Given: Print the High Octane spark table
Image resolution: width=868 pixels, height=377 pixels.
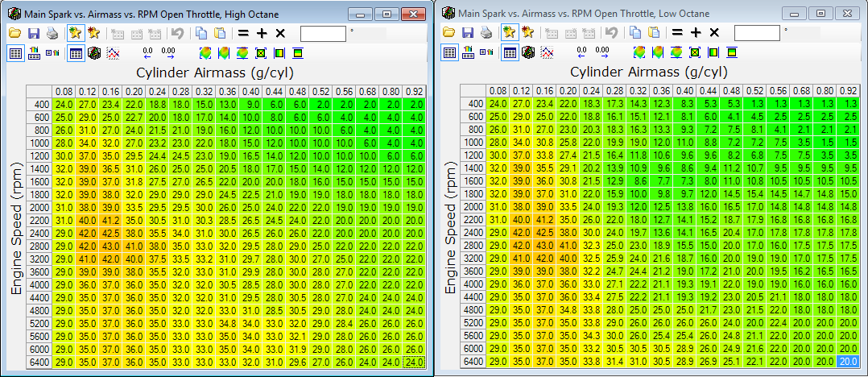Looking at the screenshot, I should coord(52,33).
